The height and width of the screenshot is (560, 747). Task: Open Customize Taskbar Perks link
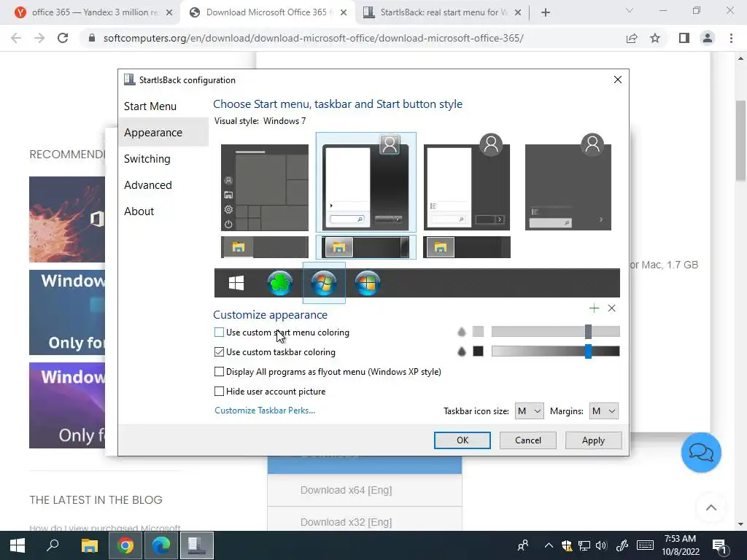point(265,411)
